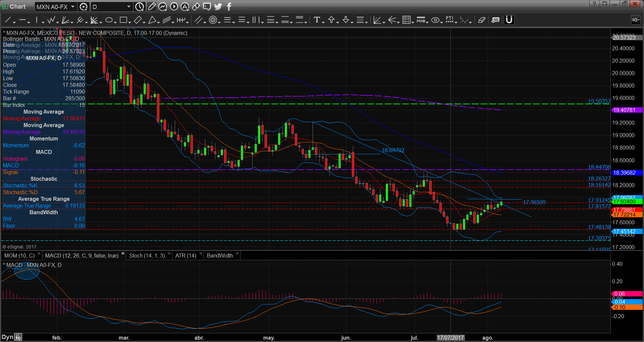Click the 17.96509 line price label

coord(534,202)
